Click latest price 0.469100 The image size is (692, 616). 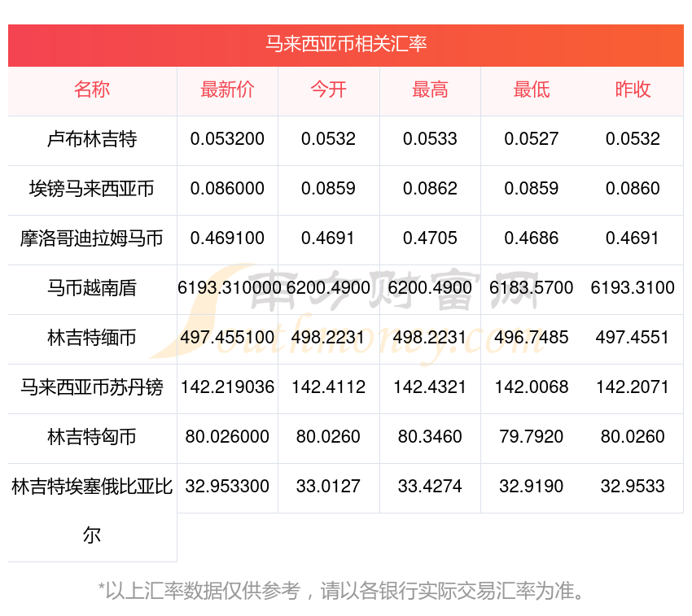tap(227, 238)
